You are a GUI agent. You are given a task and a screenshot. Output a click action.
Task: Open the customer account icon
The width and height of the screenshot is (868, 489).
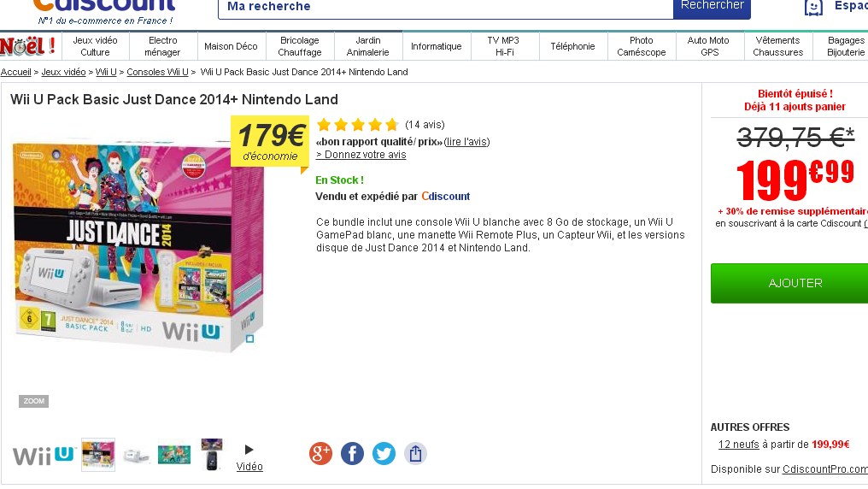[813, 7]
